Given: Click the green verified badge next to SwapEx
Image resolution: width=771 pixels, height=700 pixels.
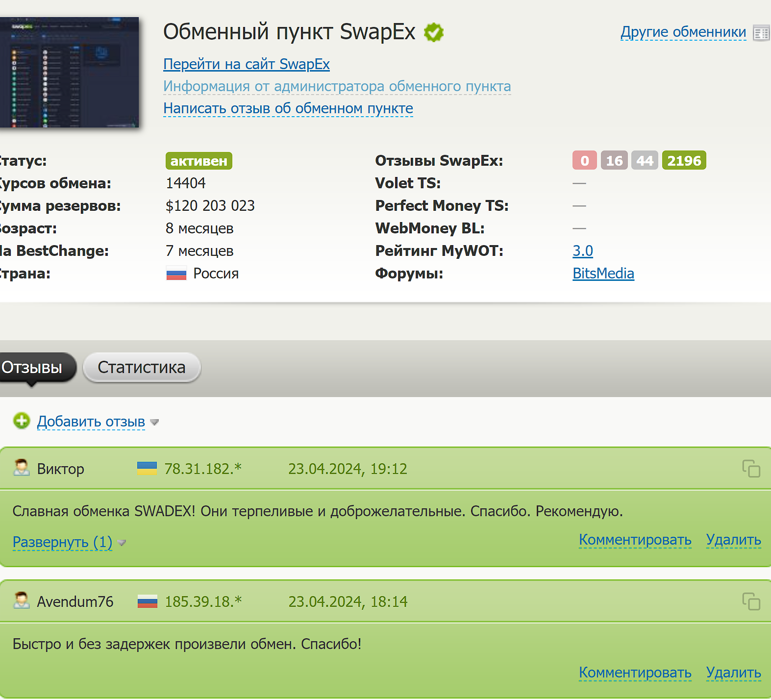Looking at the screenshot, I should click(x=434, y=32).
